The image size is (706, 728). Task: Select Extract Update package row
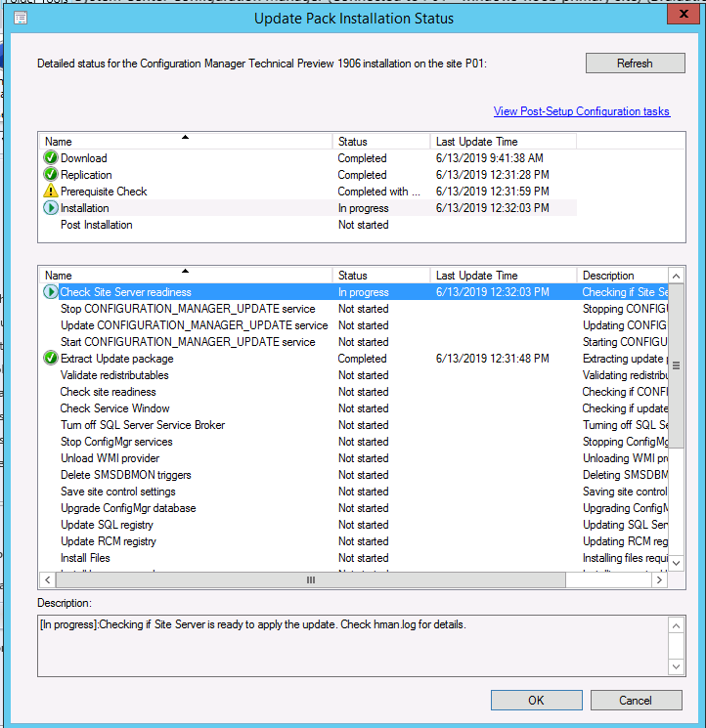click(x=354, y=359)
